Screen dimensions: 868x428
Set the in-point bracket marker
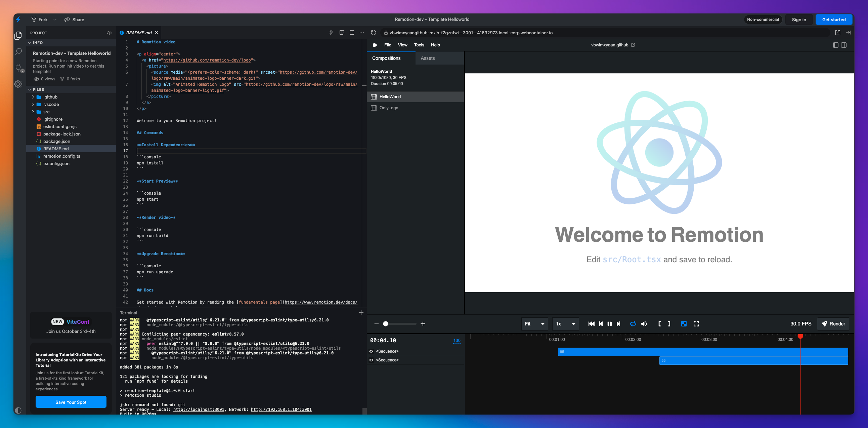[x=659, y=324]
